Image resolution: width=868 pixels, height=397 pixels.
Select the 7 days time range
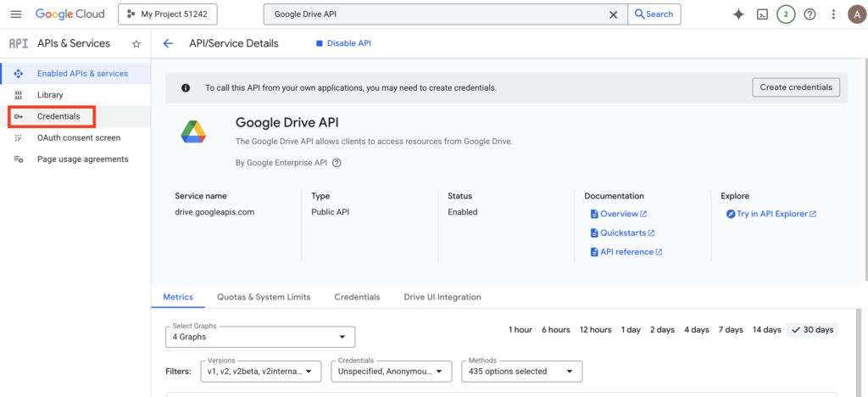[730, 330]
